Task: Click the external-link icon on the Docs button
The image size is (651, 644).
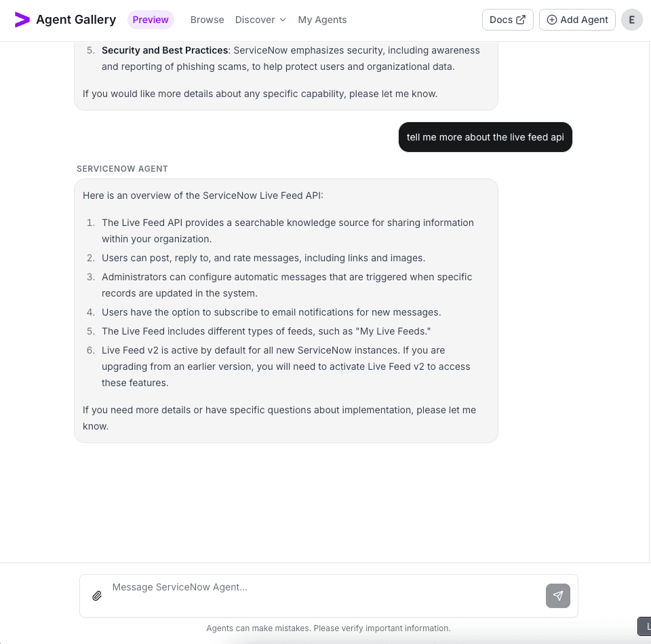Action: pos(521,20)
